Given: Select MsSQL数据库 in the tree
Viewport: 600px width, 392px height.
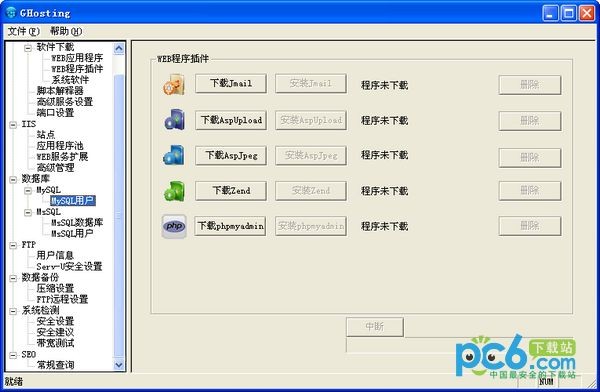Looking at the screenshot, I should pyautogui.click(x=77, y=223).
